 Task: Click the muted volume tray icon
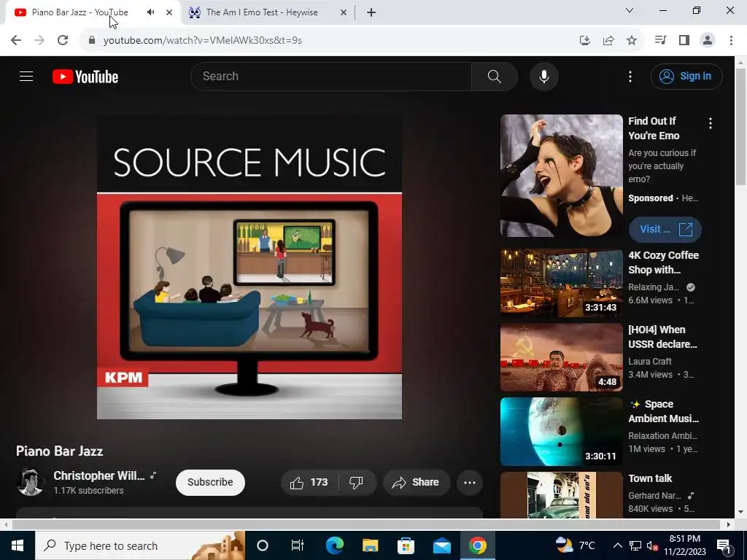[x=652, y=545]
